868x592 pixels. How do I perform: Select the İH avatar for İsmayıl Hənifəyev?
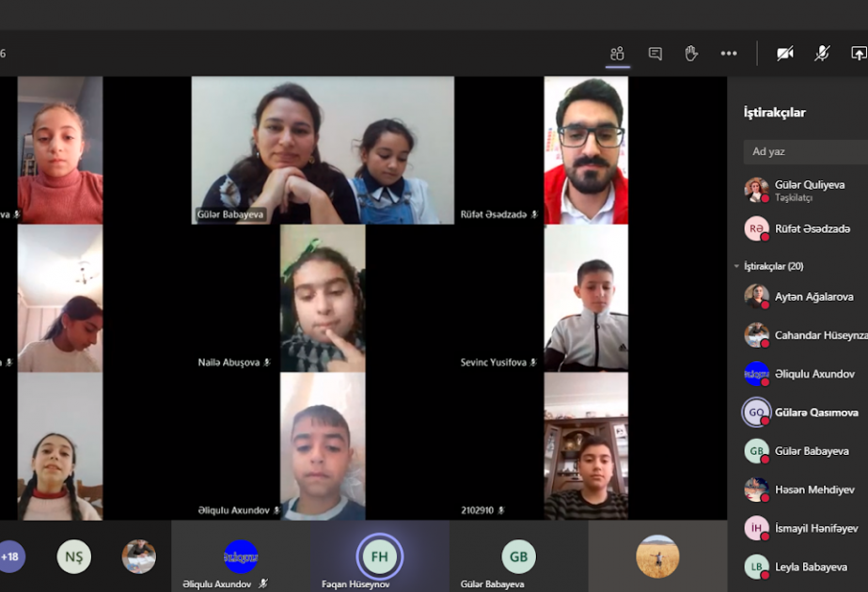click(756, 528)
